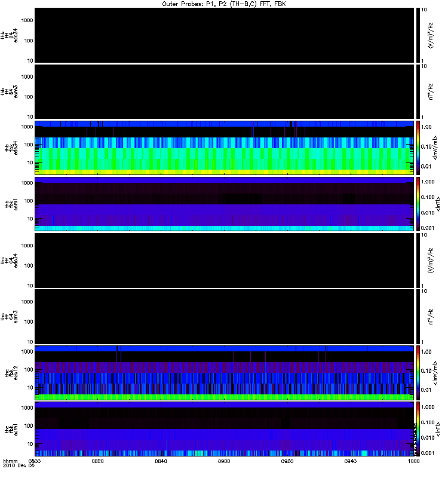The width and height of the screenshot is (448, 478).
Task: Click the "1000" frequency tick in thc fff edc34 panel
Action: coord(27,246)
